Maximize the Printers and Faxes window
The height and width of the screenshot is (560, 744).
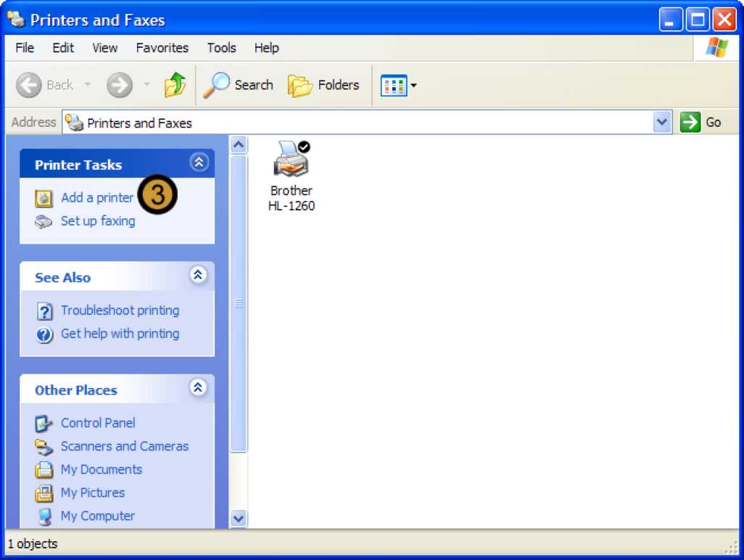coord(698,20)
